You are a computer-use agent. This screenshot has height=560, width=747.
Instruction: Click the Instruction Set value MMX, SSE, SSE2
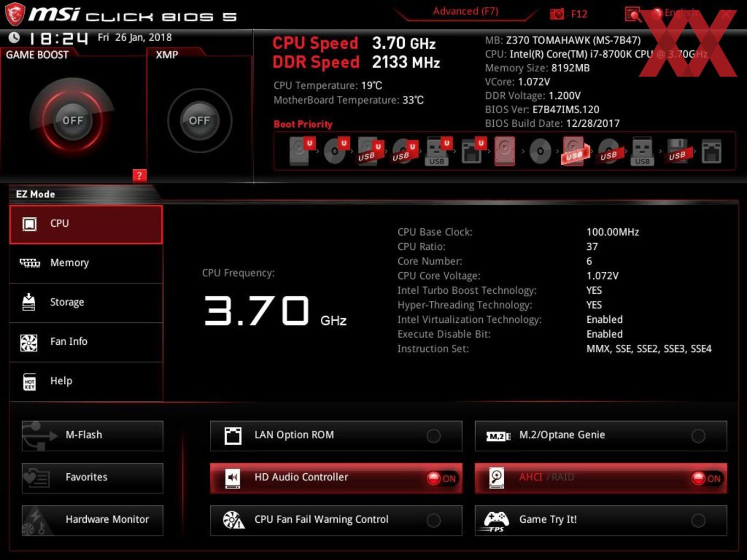(x=649, y=349)
